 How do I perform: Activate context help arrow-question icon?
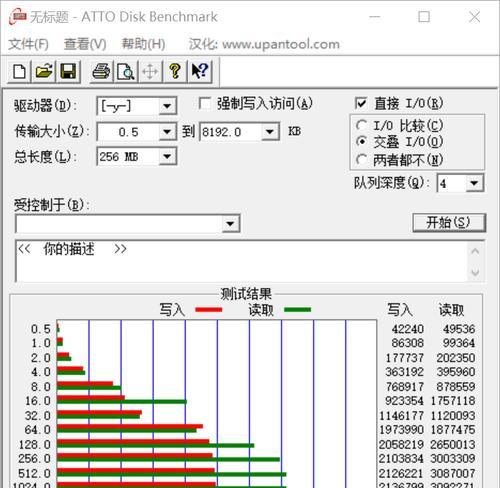(199, 71)
